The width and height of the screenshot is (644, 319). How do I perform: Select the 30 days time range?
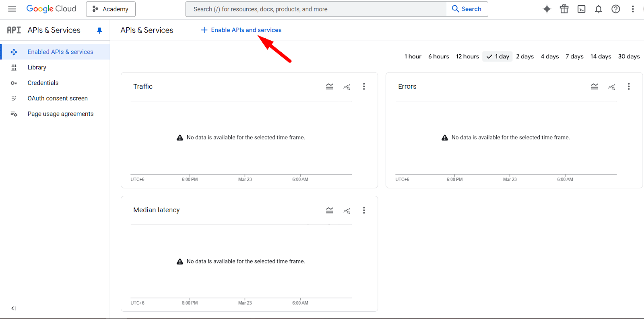pos(629,56)
